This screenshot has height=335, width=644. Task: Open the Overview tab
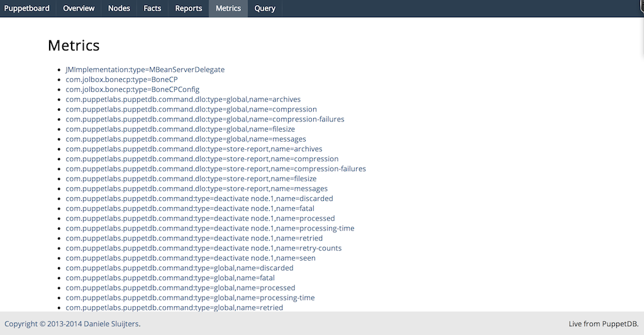click(79, 8)
